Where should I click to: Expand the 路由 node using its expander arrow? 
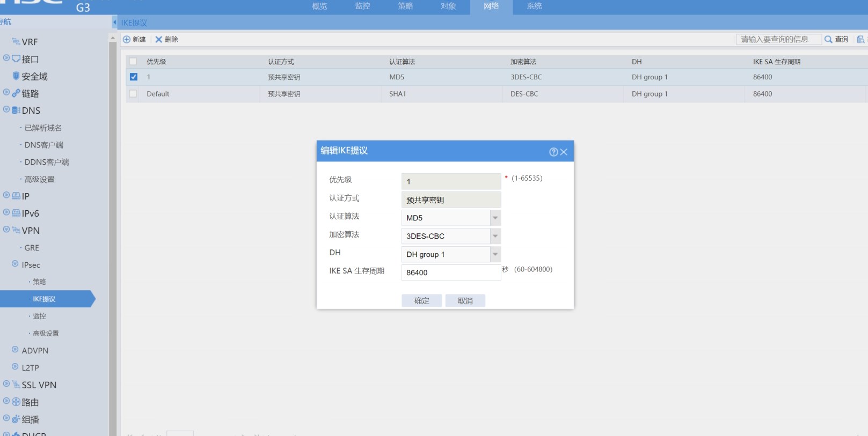point(6,401)
